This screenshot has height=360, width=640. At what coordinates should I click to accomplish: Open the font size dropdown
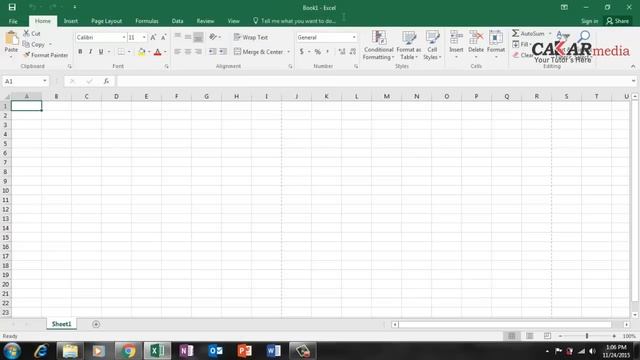pos(144,37)
